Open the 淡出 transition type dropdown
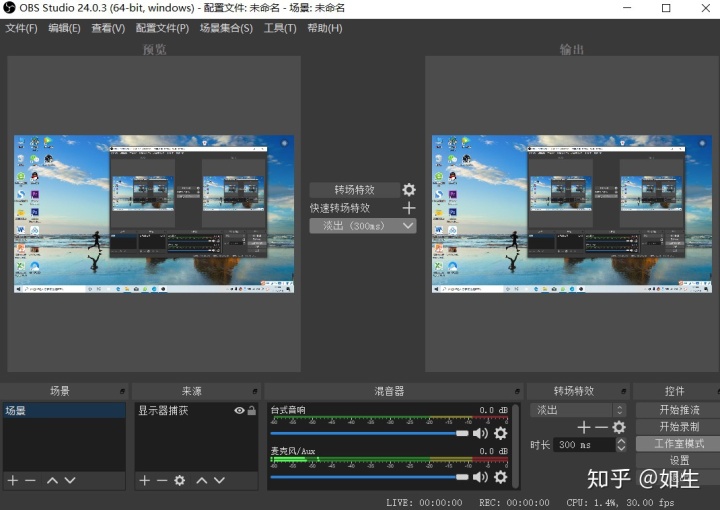The width and height of the screenshot is (720, 510). point(577,410)
